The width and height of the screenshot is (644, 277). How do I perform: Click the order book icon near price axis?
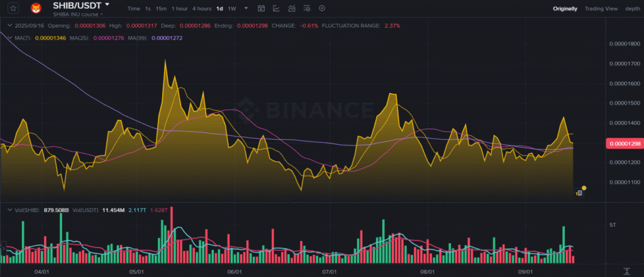(579, 193)
